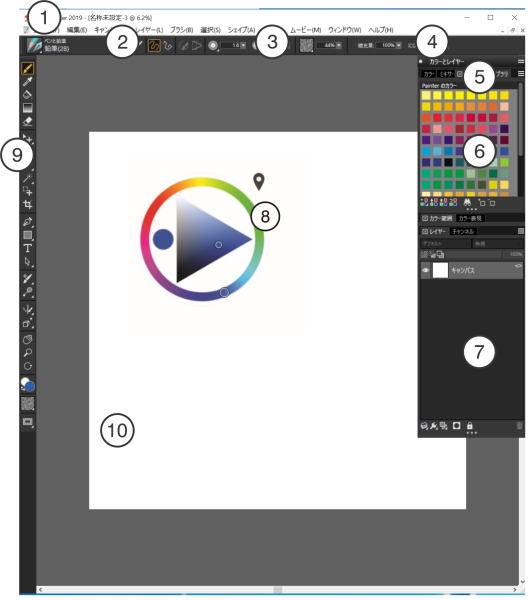Select the Selection Adjuster tool
532x600 pixels.
click(28, 191)
